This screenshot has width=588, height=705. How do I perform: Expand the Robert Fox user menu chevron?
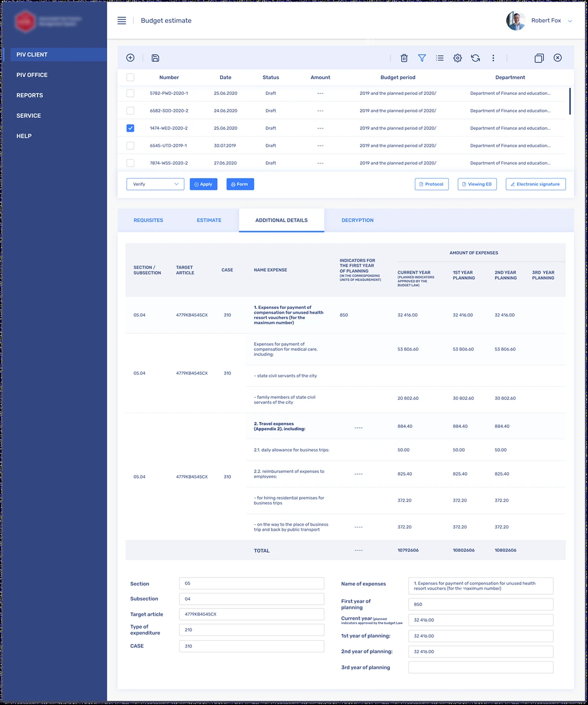[x=570, y=21]
